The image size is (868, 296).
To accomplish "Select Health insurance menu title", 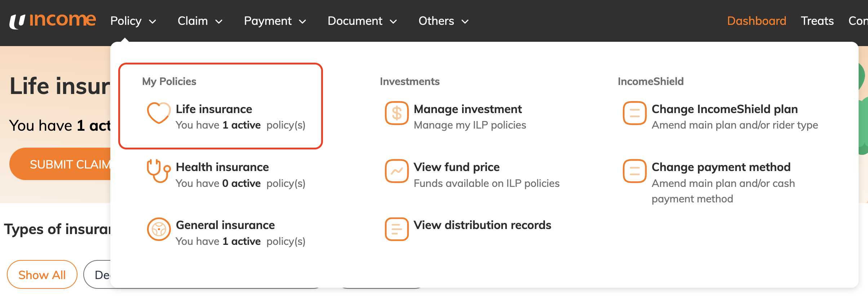I will point(222,167).
